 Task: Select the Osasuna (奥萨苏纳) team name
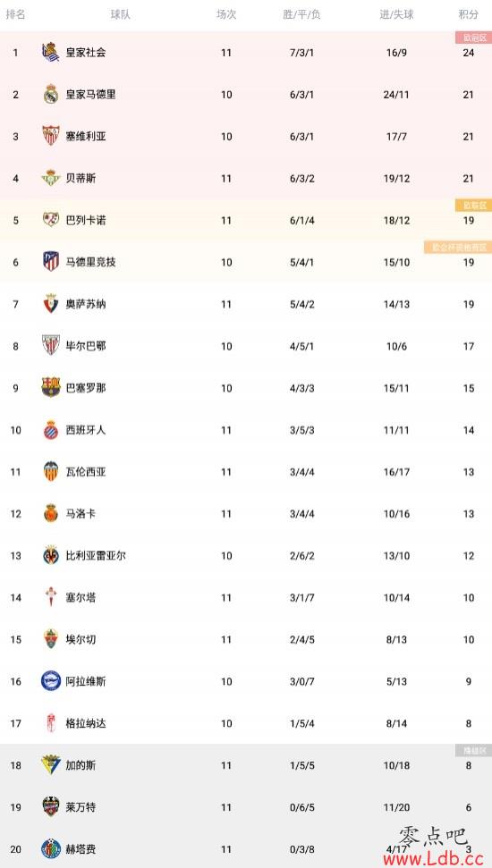tap(86, 304)
